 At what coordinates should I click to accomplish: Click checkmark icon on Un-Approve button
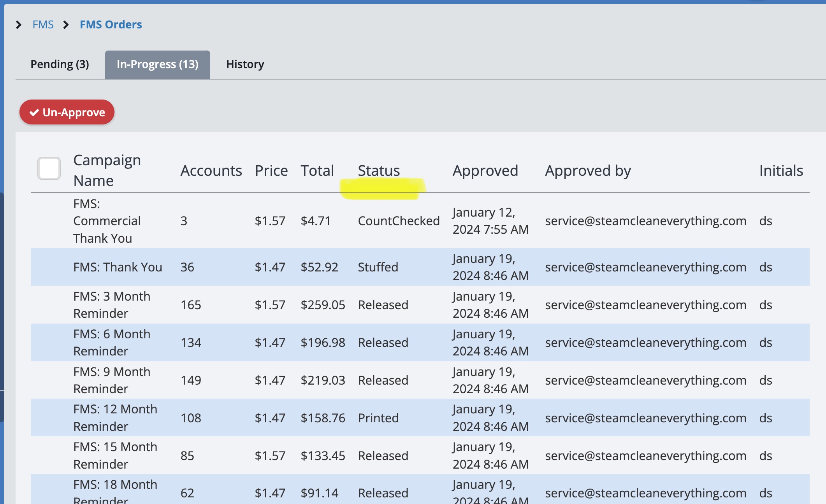[34, 112]
